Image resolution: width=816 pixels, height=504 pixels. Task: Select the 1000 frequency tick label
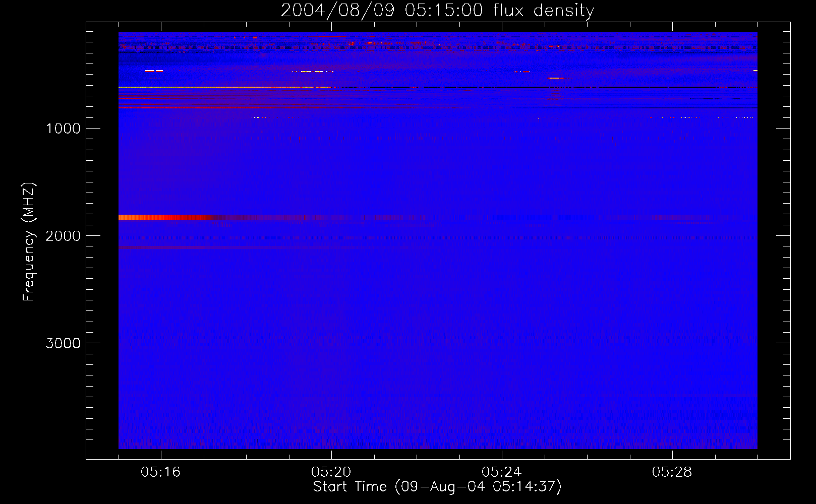63,129
